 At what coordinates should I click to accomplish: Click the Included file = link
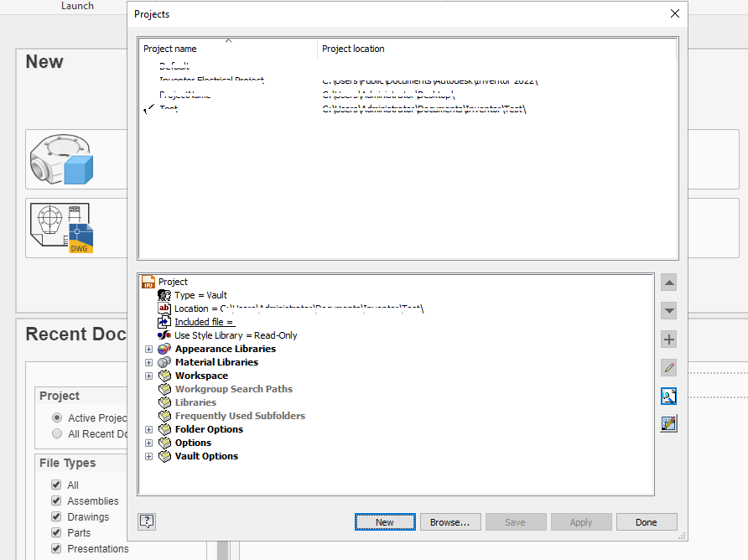pos(204,322)
